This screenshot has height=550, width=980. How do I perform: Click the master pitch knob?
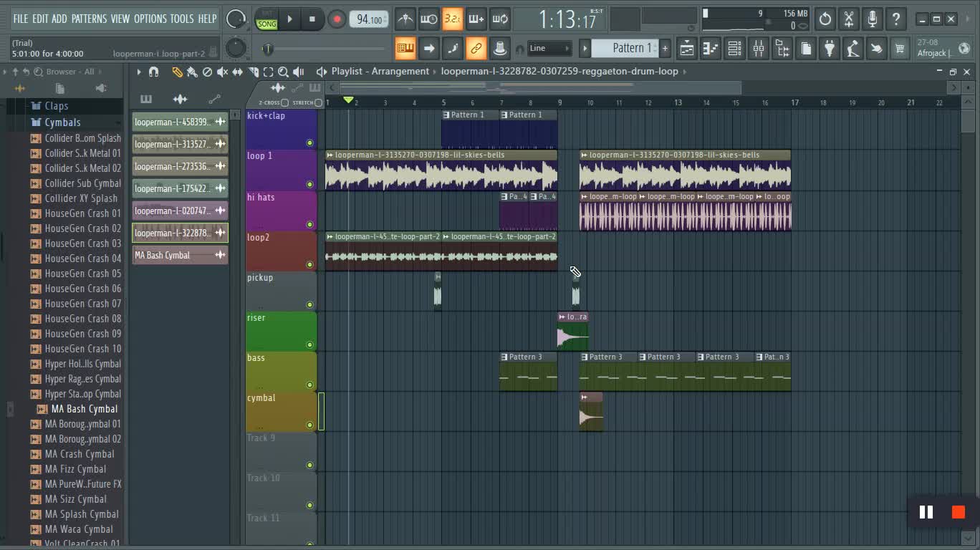coord(236,49)
